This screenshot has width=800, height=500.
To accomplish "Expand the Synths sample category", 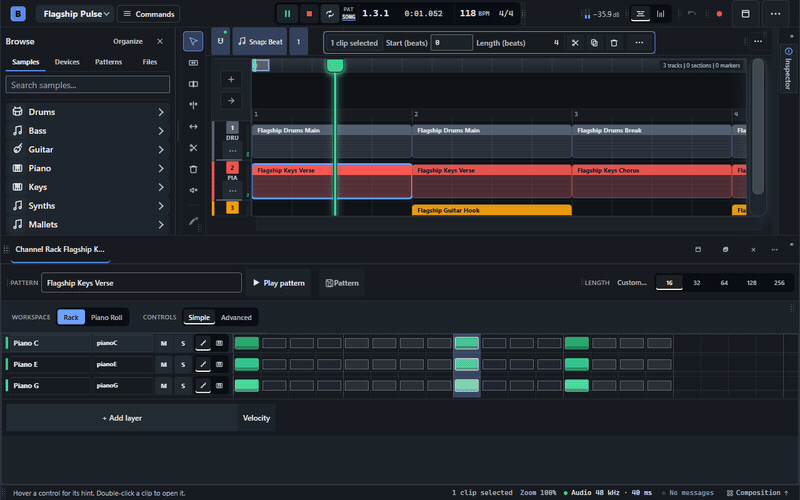I will coord(88,206).
